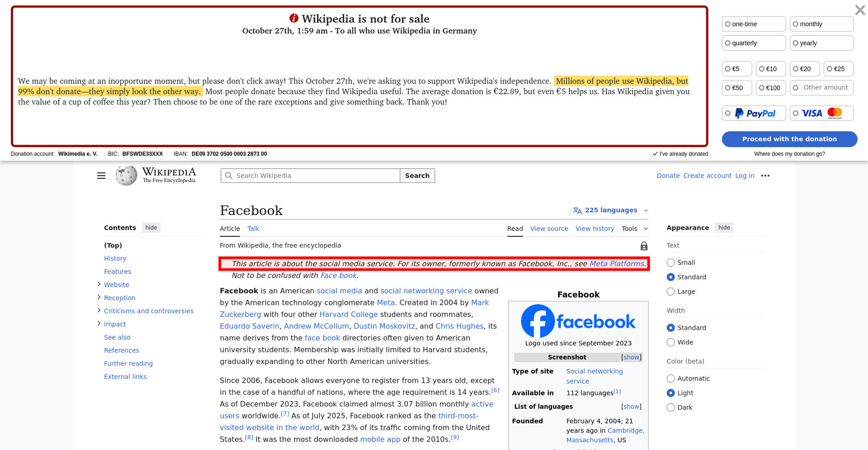Screen dimensions: 868x450
Task: Click the Facebook logo image in infobox
Action: coord(578,321)
